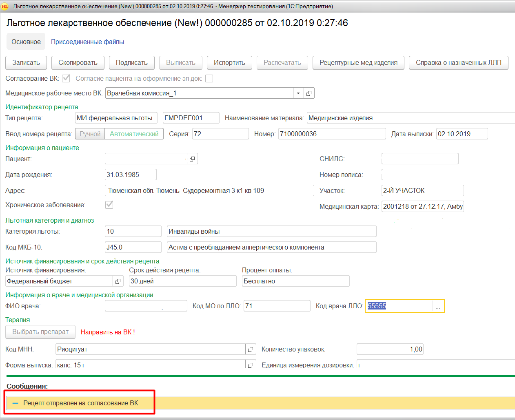Expand the Пациент field dropdown arrow
The image size is (515, 420).
tap(186, 159)
